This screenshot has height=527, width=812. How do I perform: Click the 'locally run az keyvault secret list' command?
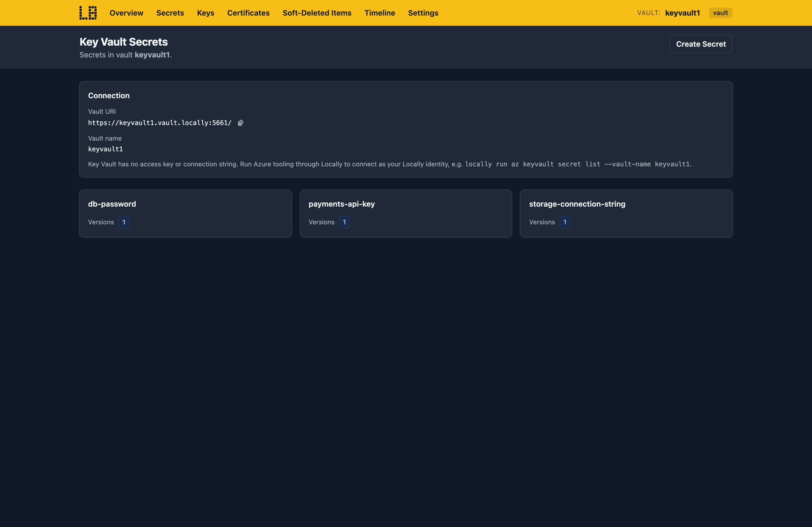pos(577,164)
